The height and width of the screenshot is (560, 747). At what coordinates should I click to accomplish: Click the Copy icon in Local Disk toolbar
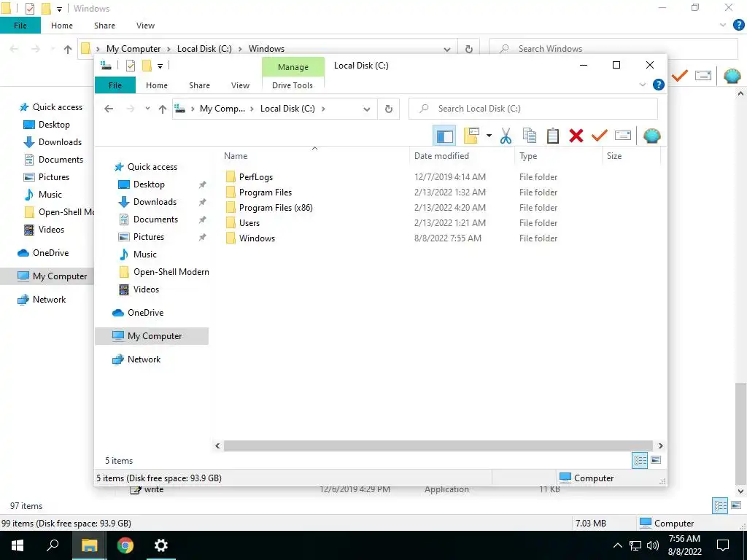[530, 136]
